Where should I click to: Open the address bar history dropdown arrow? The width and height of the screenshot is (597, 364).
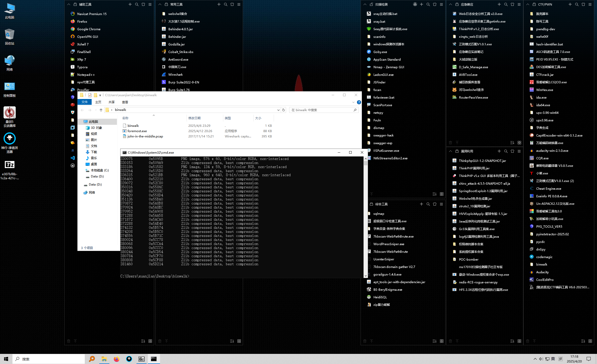coord(278,110)
